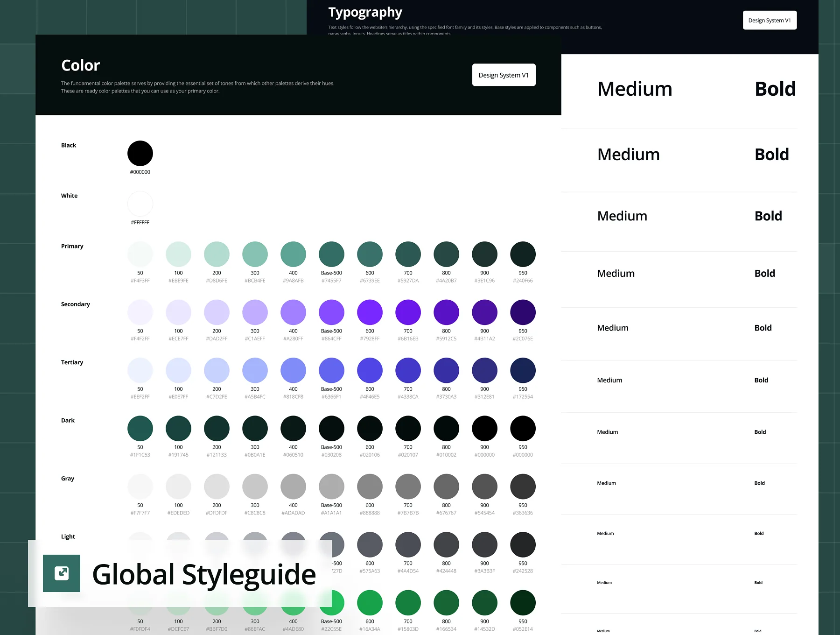The image size is (840, 635).
Task: Pick Primary 400 swatch #9A8AFB
Action: 293,254
